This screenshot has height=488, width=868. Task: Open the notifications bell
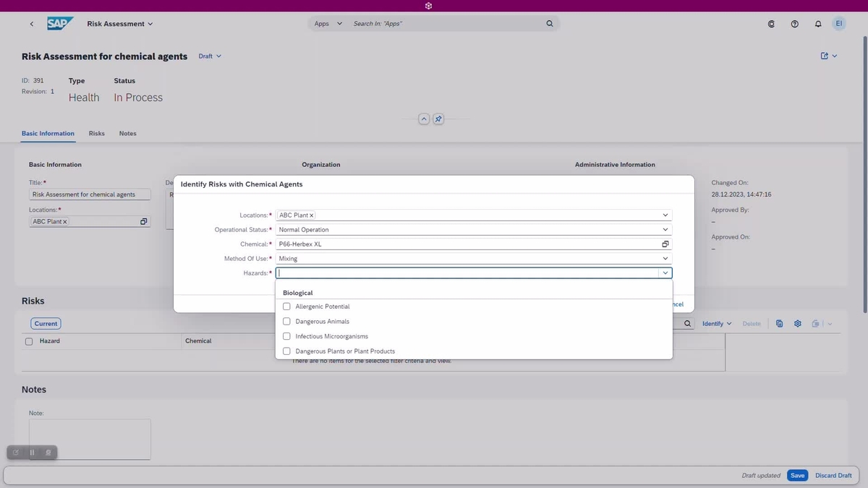[x=817, y=23]
